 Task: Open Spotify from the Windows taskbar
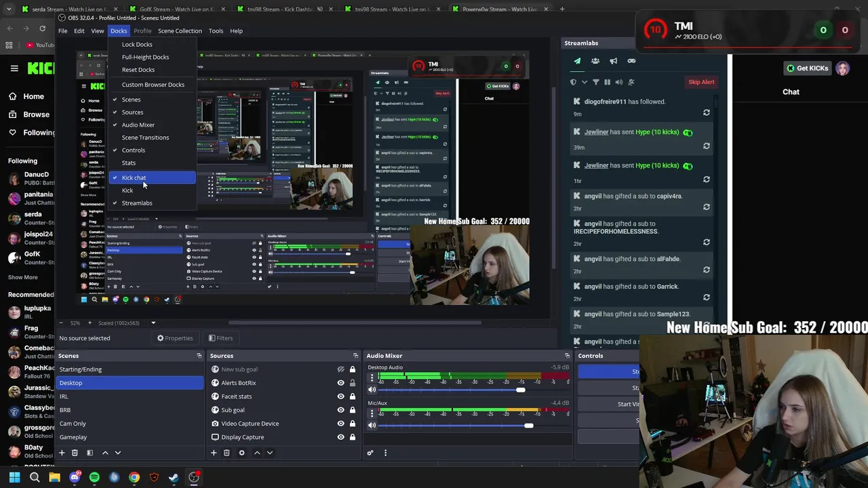click(x=94, y=477)
